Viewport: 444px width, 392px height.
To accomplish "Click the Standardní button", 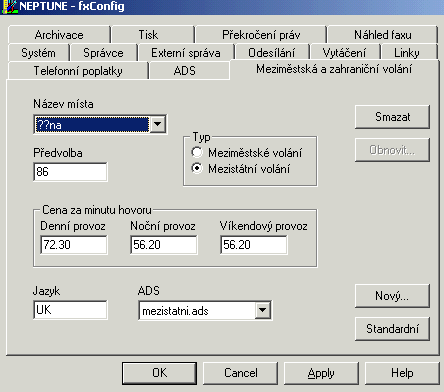I will tap(392, 329).
